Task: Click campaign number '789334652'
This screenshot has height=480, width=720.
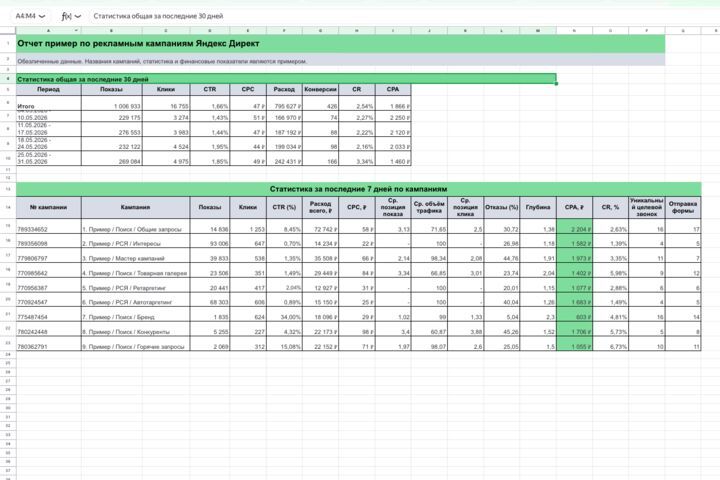Action: pyautogui.click(x=49, y=226)
